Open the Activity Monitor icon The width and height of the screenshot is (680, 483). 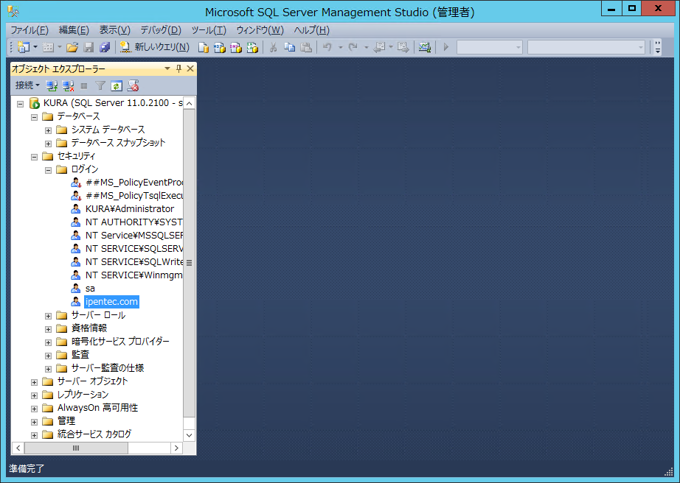tap(425, 47)
